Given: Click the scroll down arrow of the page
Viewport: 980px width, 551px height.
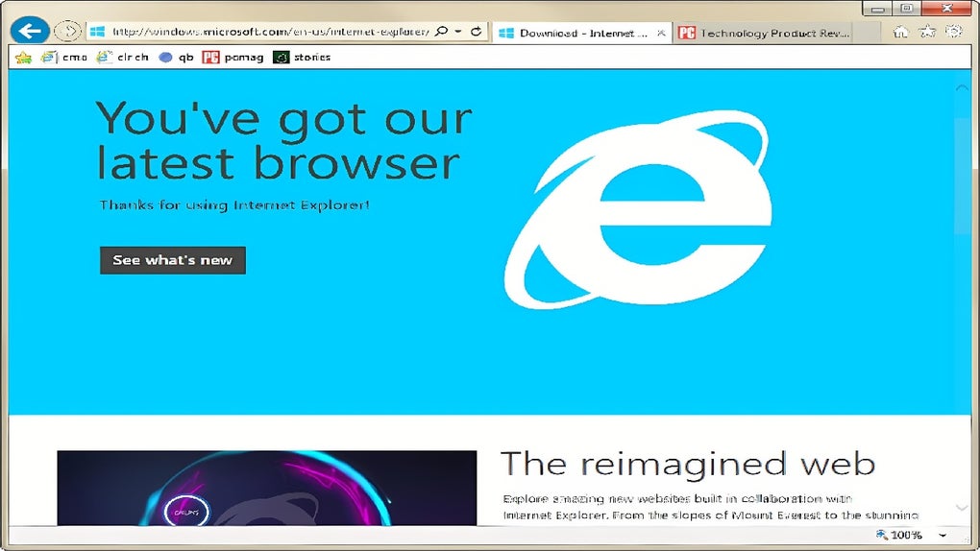Looking at the screenshot, I should click(x=962, y=508).
